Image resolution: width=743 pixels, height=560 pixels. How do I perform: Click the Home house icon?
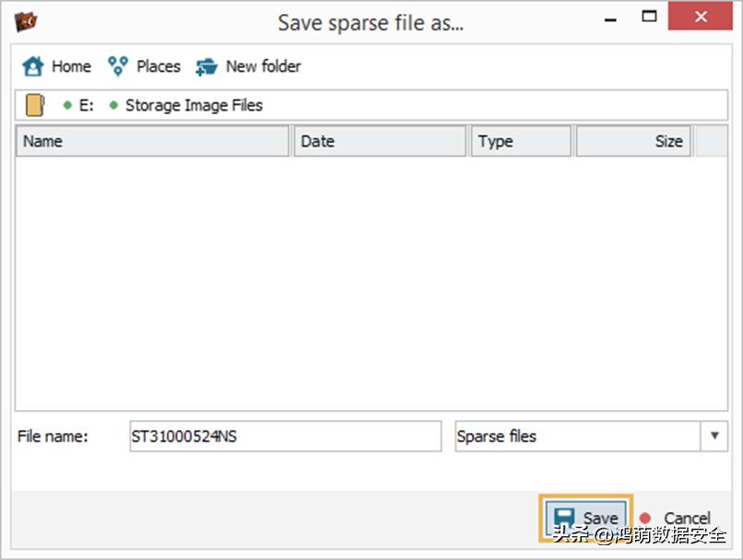[x=33, y=66]
